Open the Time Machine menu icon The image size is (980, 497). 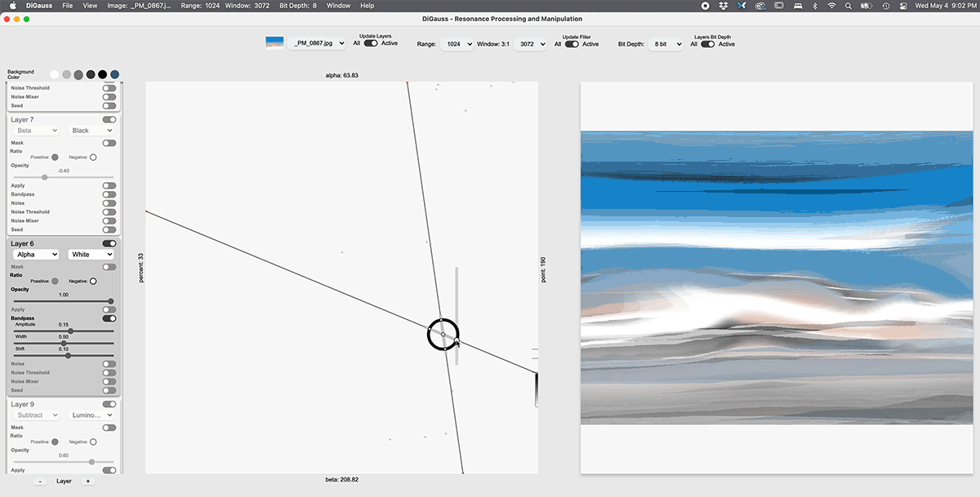[x=887, y=6]
